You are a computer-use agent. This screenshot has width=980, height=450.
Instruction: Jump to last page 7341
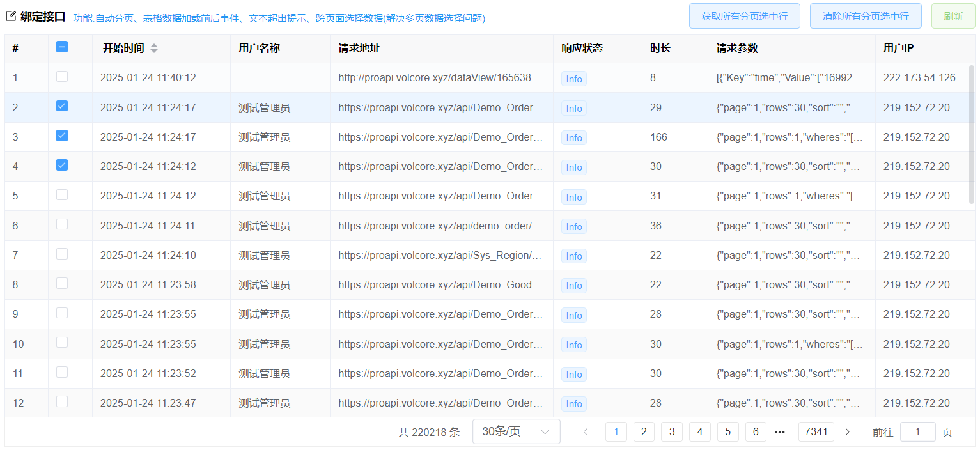(x=816, y=432)
